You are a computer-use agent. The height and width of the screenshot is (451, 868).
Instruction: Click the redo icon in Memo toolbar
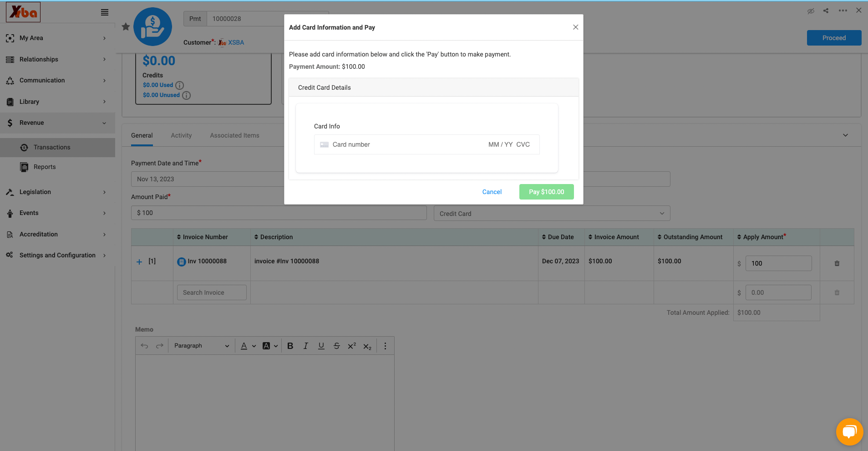point(159,346)
